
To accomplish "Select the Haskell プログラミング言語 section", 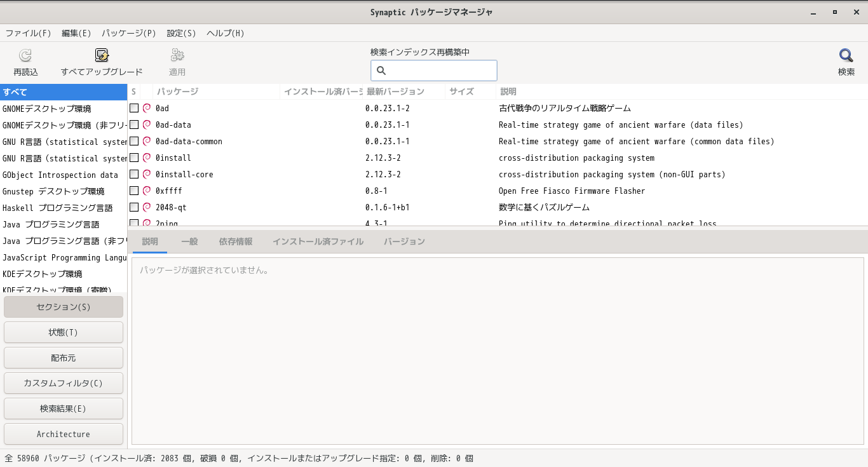I will pos(64,208).
